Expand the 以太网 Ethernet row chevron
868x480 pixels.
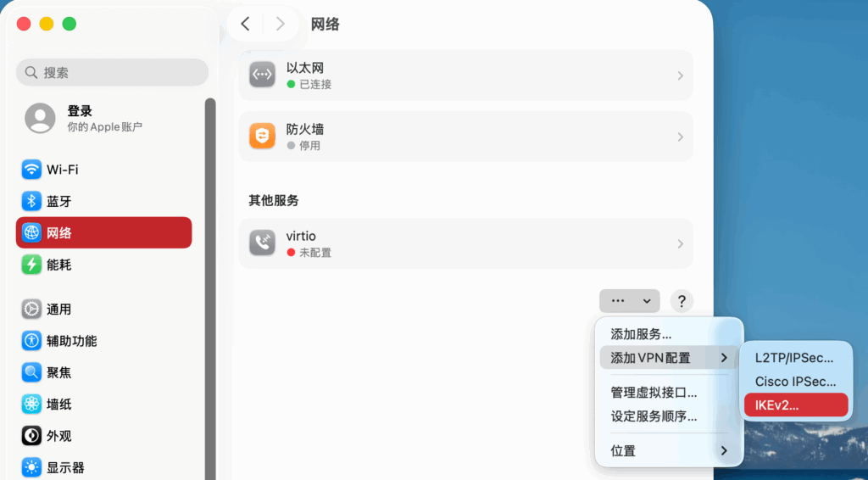click(x=680, y=75)
